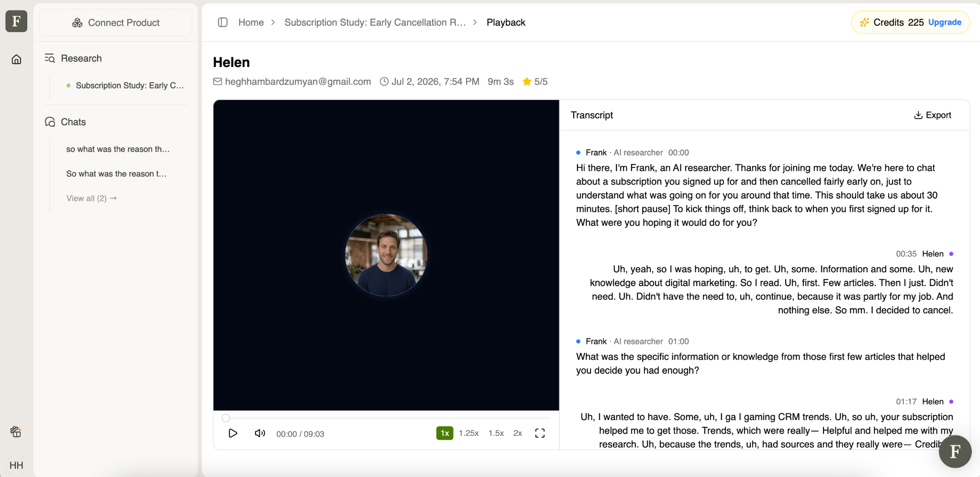Click the 9m 3s duration label
Image resolution: width=980 pixels, height=477 pixels.
[x=501, y=82]
